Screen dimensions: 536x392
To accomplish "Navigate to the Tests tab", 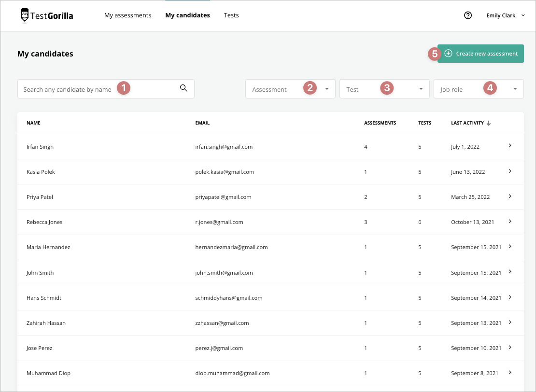I will (x=231, y=15).
